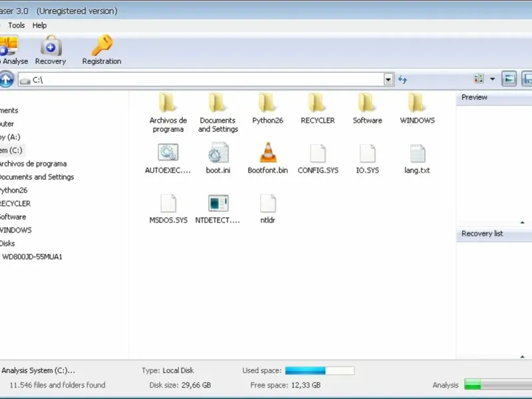The image size is (532, 399).
Task: Select WINDOWS in the folder tree
Action: (15, 230)
